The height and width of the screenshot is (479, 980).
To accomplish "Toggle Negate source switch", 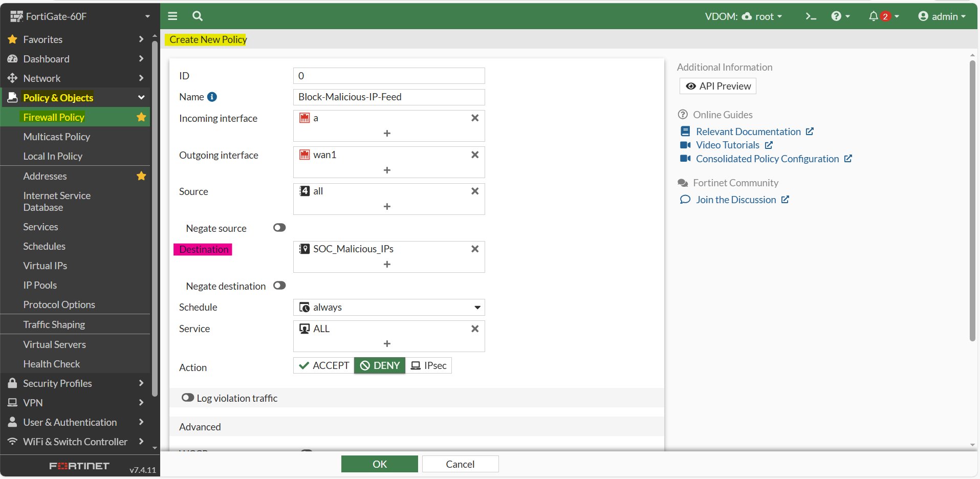I will (x=279, y=228).
